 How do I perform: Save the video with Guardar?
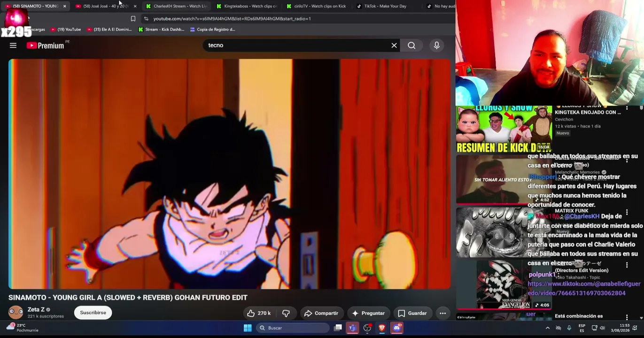pos(412,313)
